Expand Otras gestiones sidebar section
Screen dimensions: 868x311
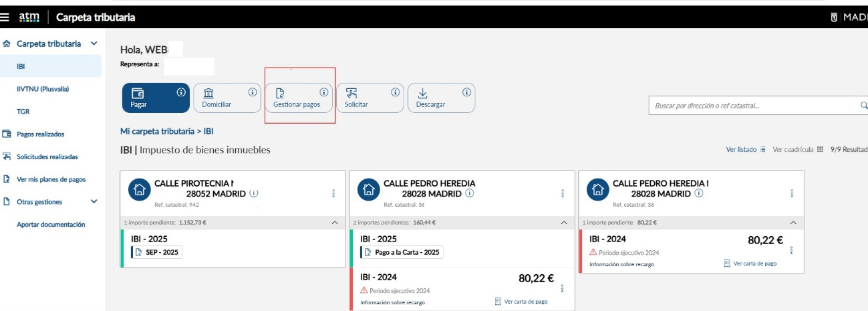(x=94, y=201)
